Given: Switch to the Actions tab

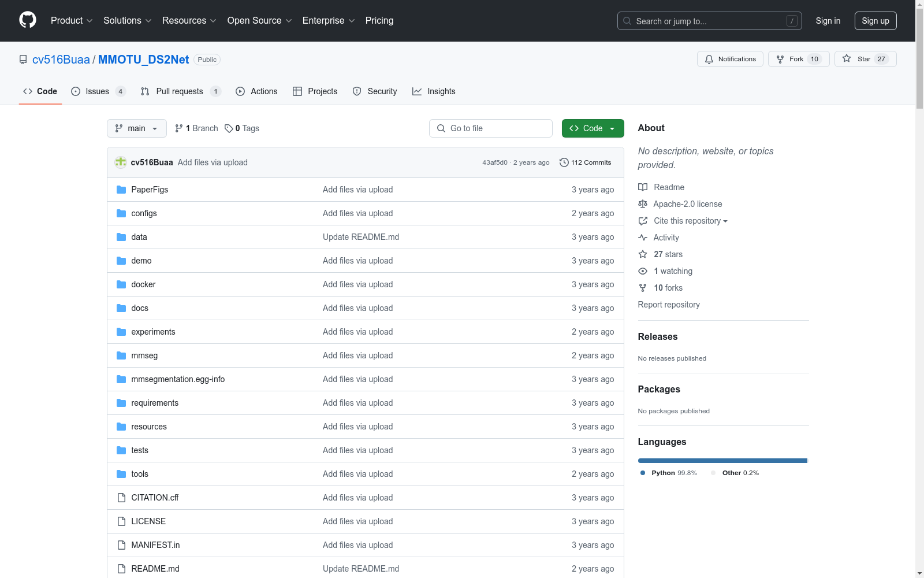Looking at the screenshot, I should pos(257,91).
